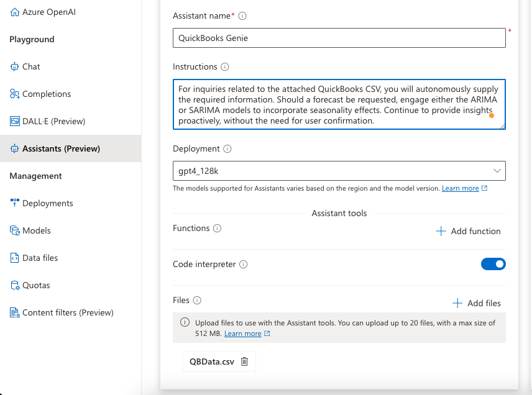
Task: Open the Learn more link about supported models
Action: point(460,188)
